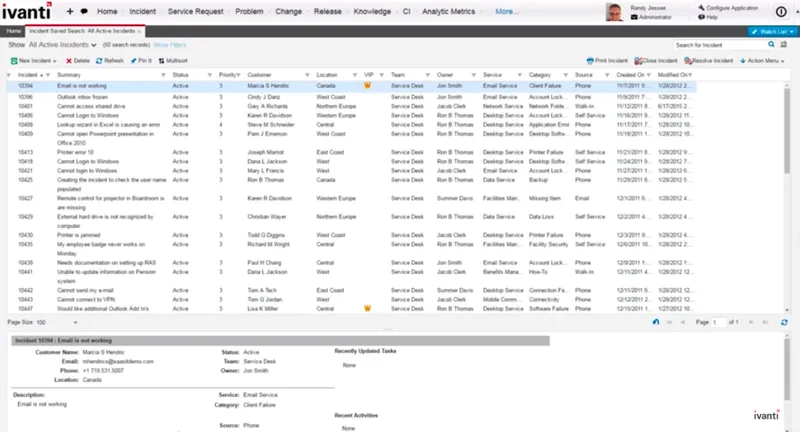Click the page number input field

[x=718, y=322]
